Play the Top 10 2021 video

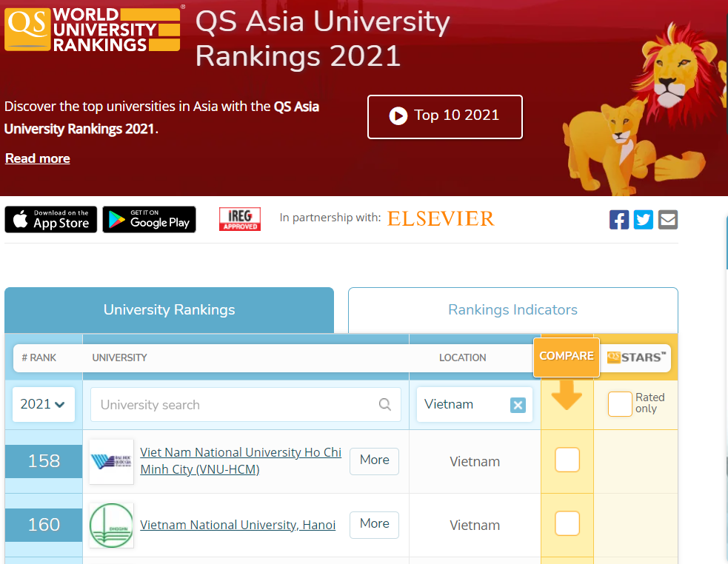coord(444,116)
